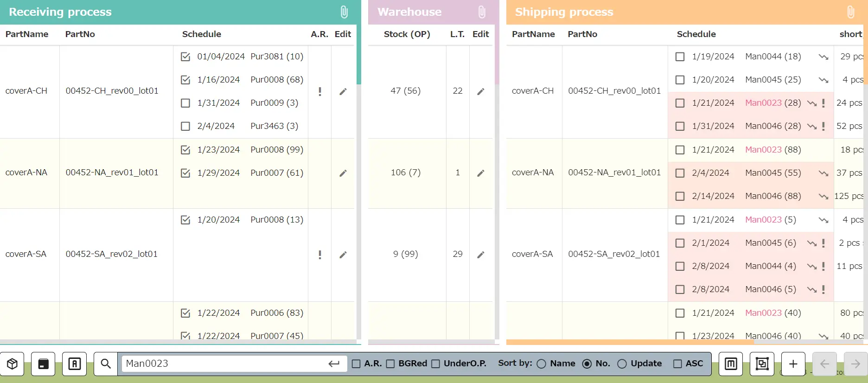This screenshot has height=383, width=868.
Task: Click the package box icon in bottom toolbar
Action: pyautogui.click(x=13, y=364)
